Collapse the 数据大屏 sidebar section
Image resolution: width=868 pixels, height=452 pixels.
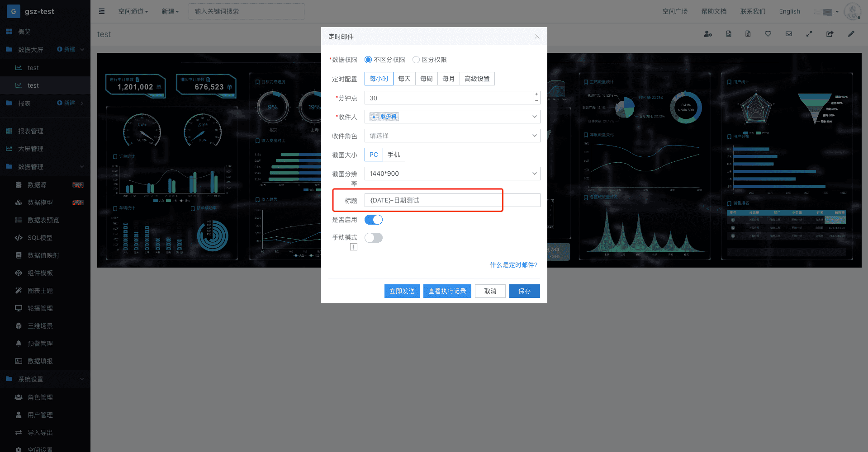pyautogui.click(x=82, y=49)
